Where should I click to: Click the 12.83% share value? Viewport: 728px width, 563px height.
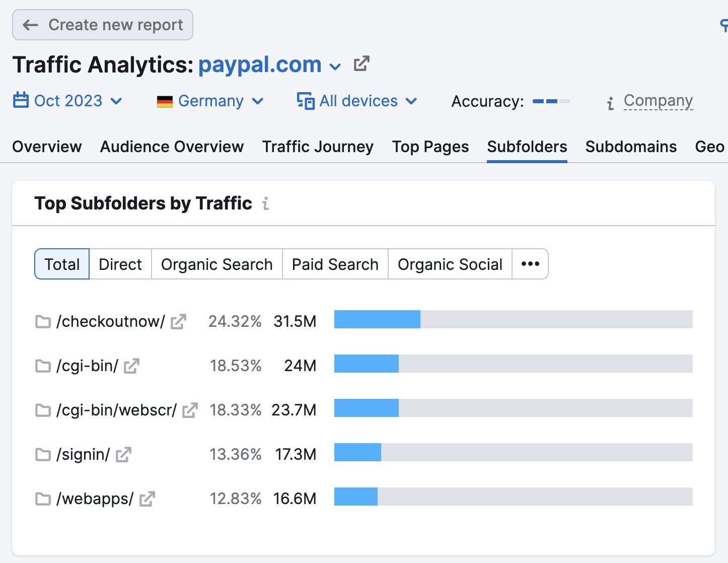coord(236,499)
